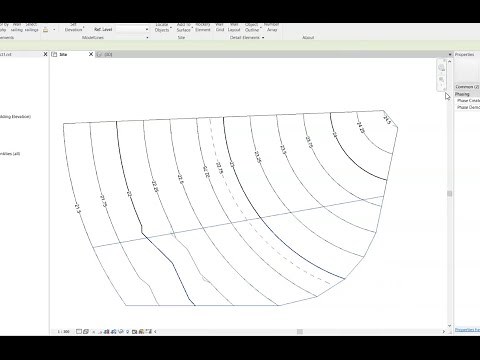Click the Object Outline tool
The width and height of the screenshot is (480, 360).
[x=252, y=27]
